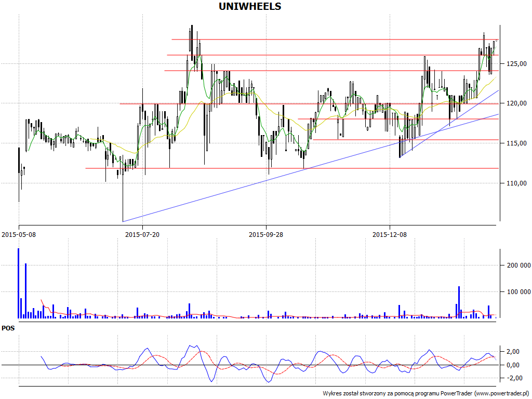Viewport: 532px width, 399px height.
Task: Click the 0,00 oscillator axis label
Action: coord(513,365)
